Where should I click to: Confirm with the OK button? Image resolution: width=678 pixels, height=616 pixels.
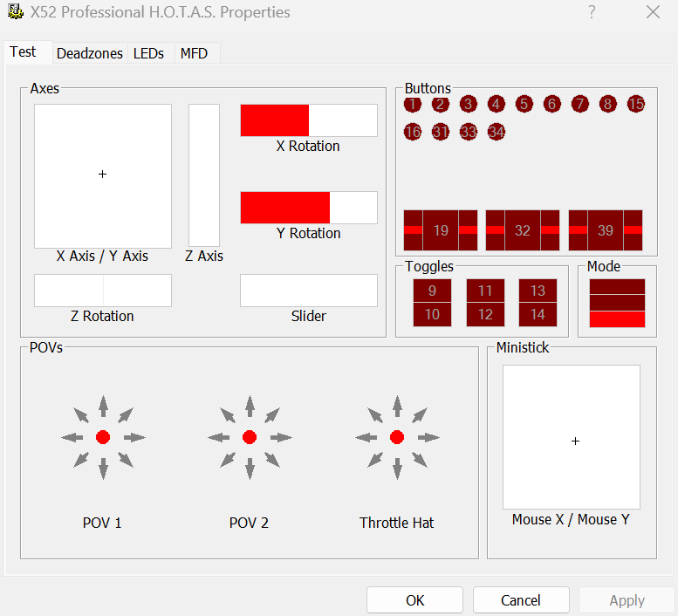(414, 600)
